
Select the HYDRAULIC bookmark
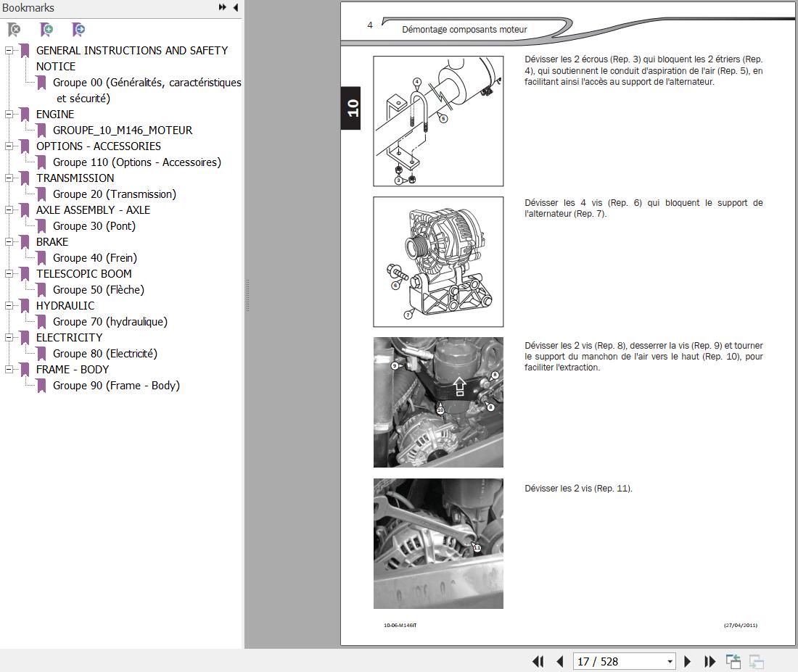[65, 305]
